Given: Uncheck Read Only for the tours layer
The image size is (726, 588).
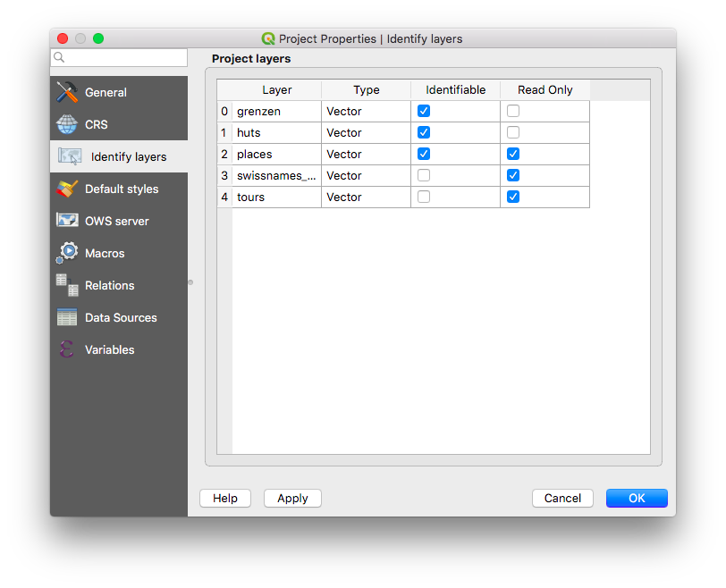Looking at the screenshot, I should [512, 197].
